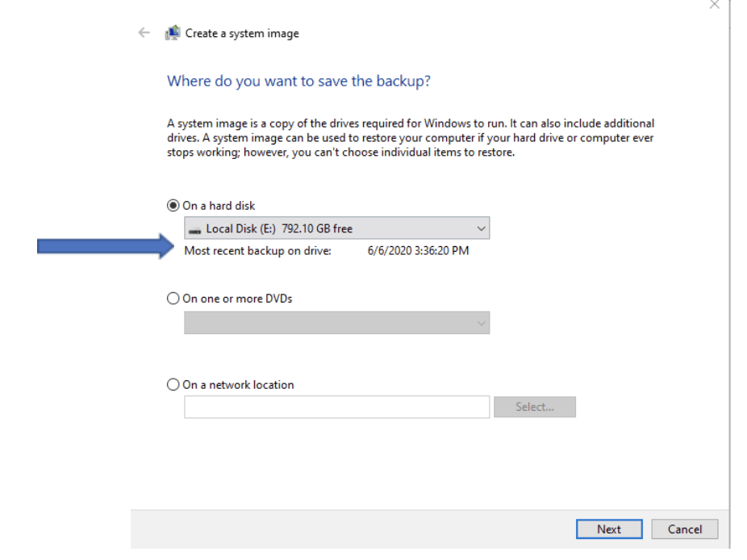
Task: Click the '792.10 GB free' text
Action: [x=317, y=229]
